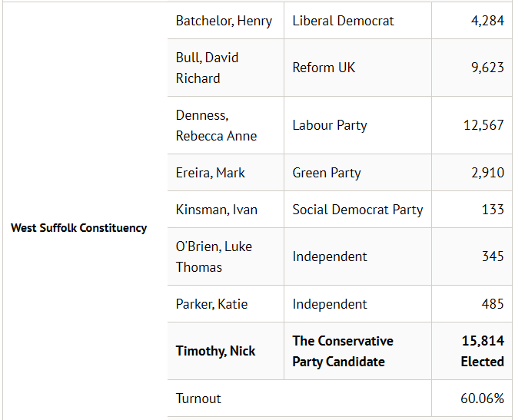Screen dimensions: 515x420
Task: Select Ereira, Mark candidate cell
Action: 226,173
